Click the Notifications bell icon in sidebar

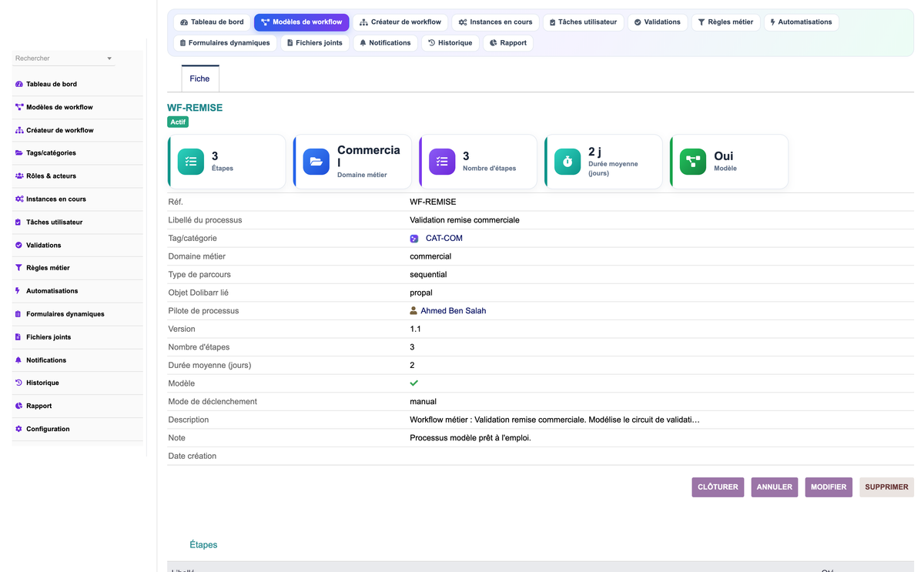(18, 360)
